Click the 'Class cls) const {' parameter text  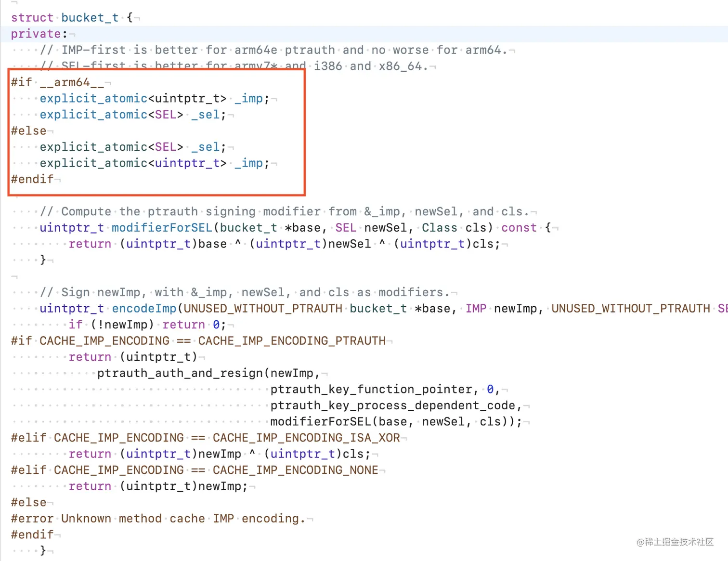tap(487, 228)
